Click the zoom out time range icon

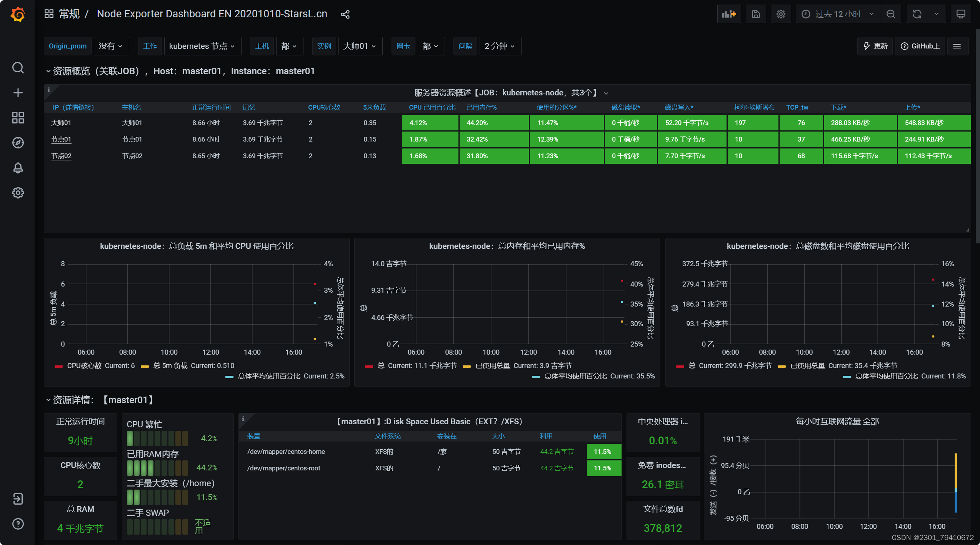click(891, 14)
